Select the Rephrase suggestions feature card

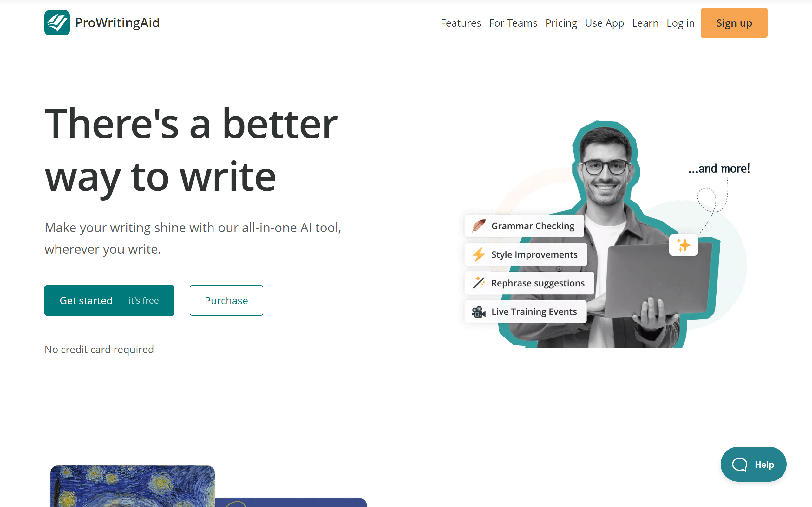pos(529,283)
